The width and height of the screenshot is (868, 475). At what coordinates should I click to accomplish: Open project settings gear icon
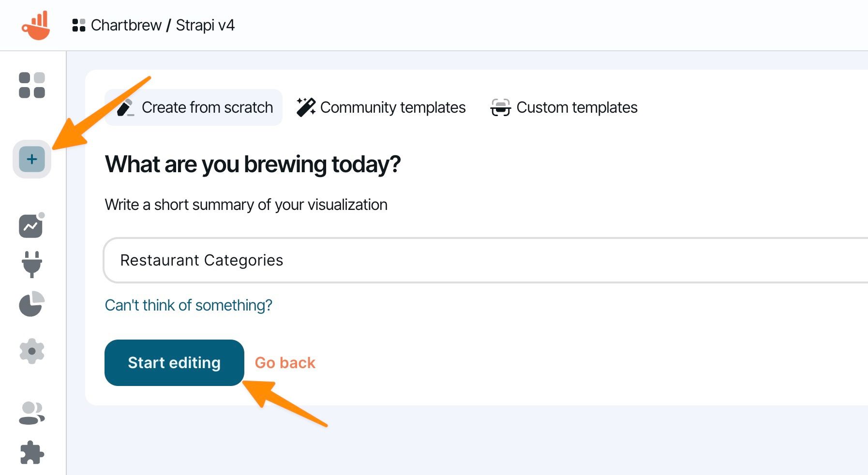click(x=32, y=351)
